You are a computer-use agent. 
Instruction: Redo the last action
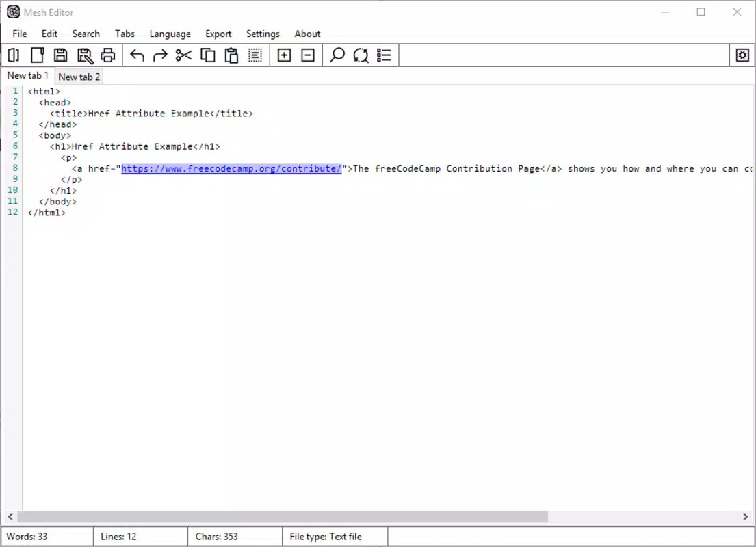tap(160, 55)
